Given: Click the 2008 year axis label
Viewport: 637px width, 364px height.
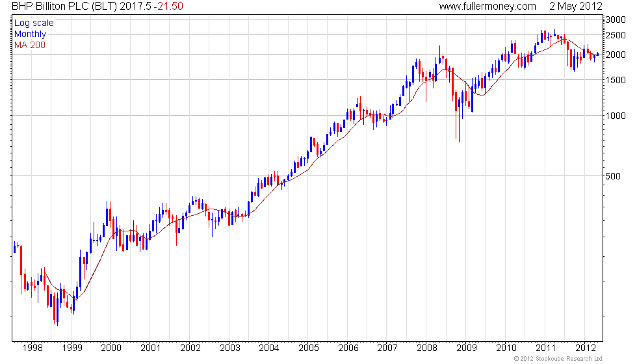Looking at the screenshot, I should coord(427,348).
